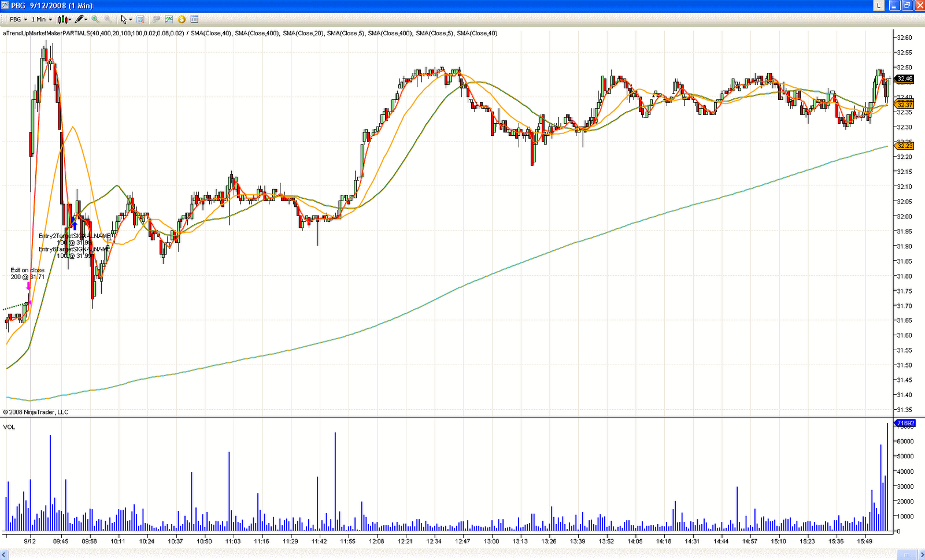Click the Entry2TargetSIGNALNAME label
The image size is (925, 560).
[75, 236]
